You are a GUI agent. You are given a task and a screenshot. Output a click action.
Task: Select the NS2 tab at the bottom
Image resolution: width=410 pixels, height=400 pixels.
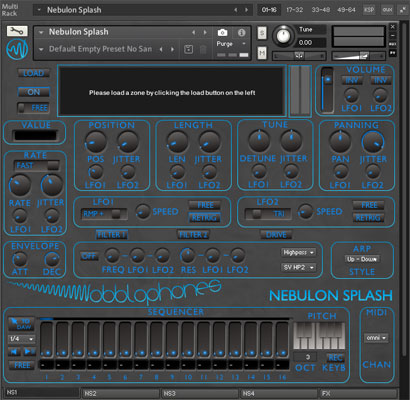[120, 393]
